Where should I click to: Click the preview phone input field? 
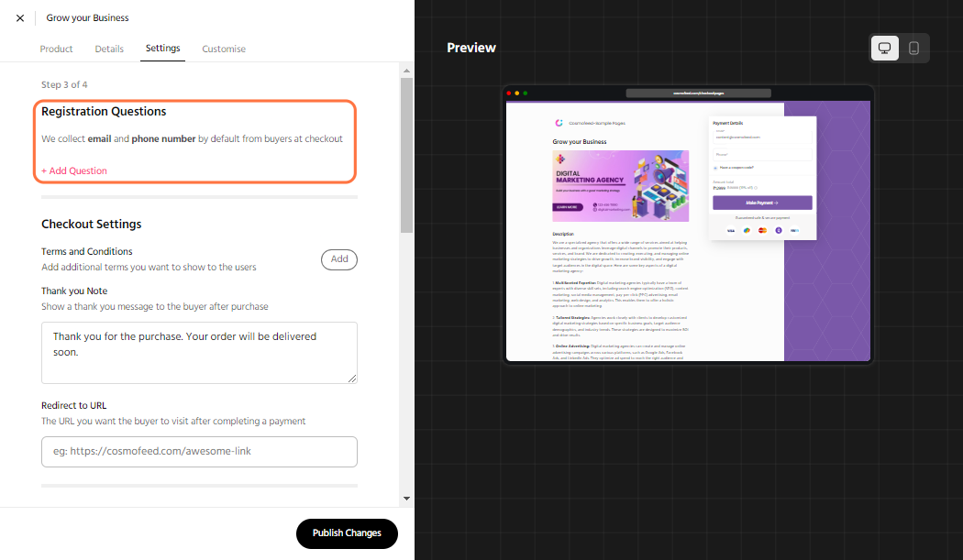coord(762,154)
